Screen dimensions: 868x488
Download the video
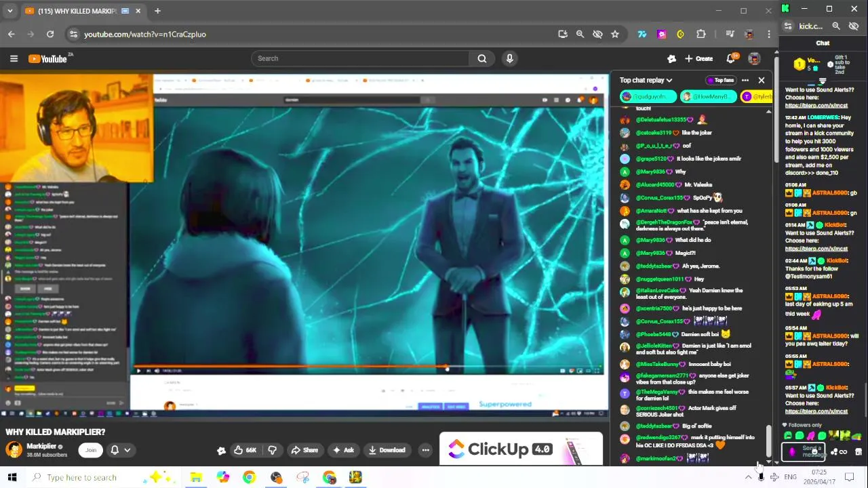point(387,450)
